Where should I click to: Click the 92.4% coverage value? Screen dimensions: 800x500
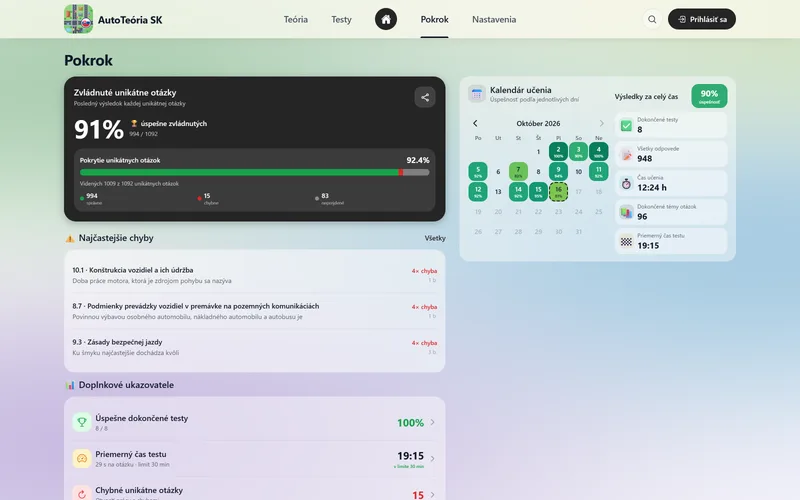tap(418, 160)
